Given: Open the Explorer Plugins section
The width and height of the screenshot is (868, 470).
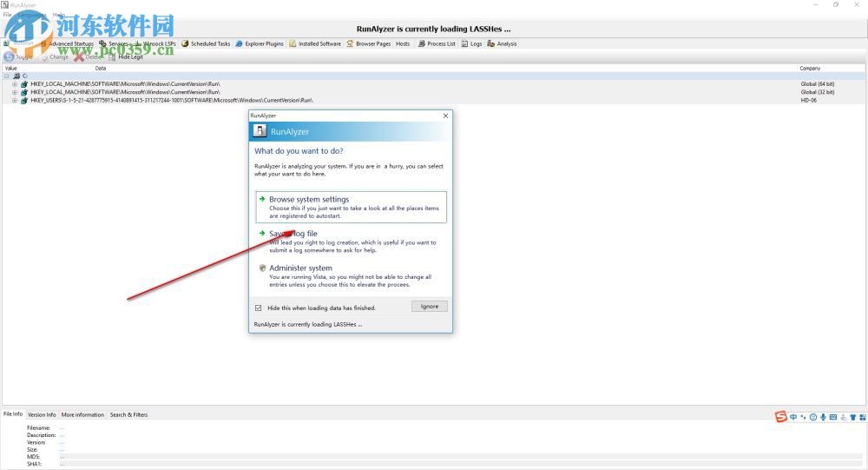Looking at the screenshot, I should [x=259, y=43].
